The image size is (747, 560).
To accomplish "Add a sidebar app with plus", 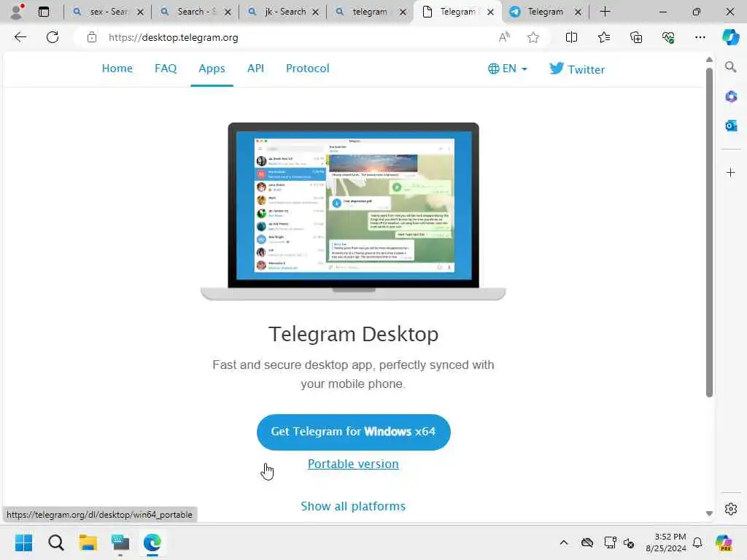I will coord(731,172).
